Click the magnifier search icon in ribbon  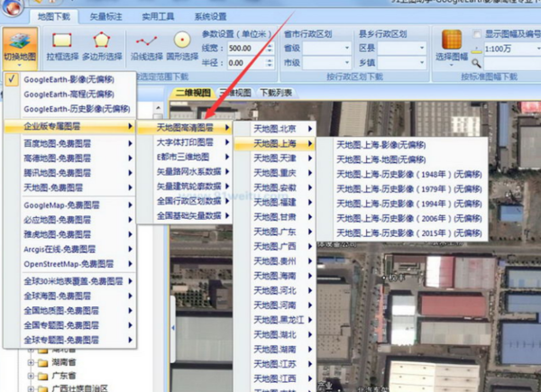476,63
